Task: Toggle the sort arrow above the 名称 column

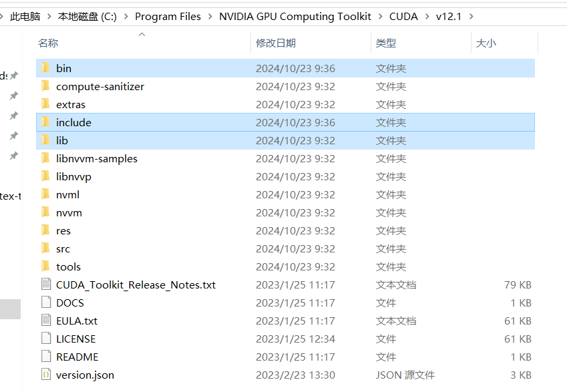Action: [142, 34]
